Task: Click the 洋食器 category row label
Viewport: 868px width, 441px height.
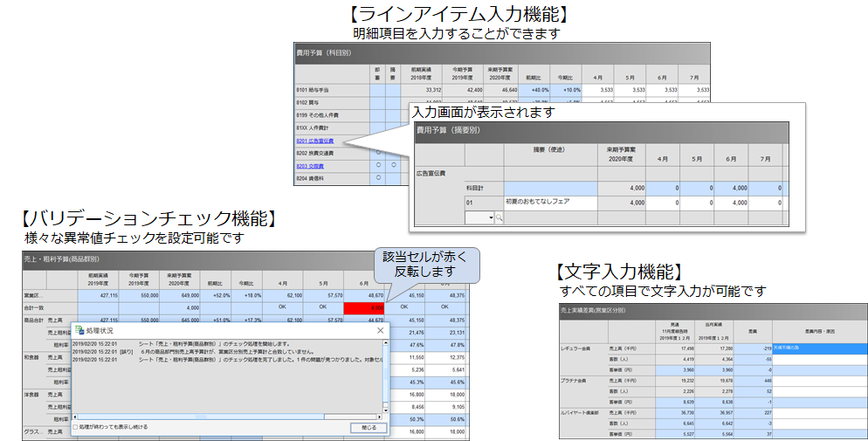Action: click(x=31, y=395)
